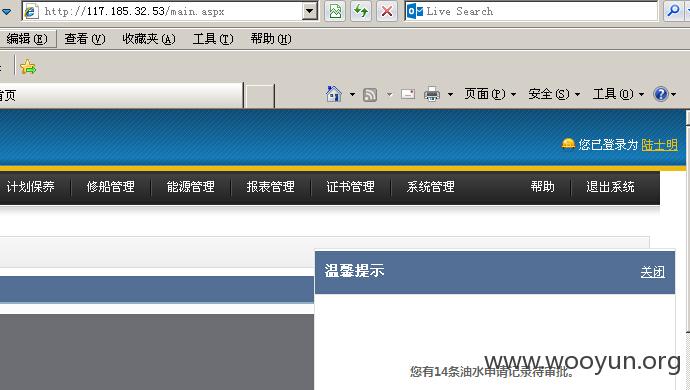The height and width of the screenshot is (390, 690).
Task: Open the 页面(P) command bar dropdown
Action: tap(490, 94)
